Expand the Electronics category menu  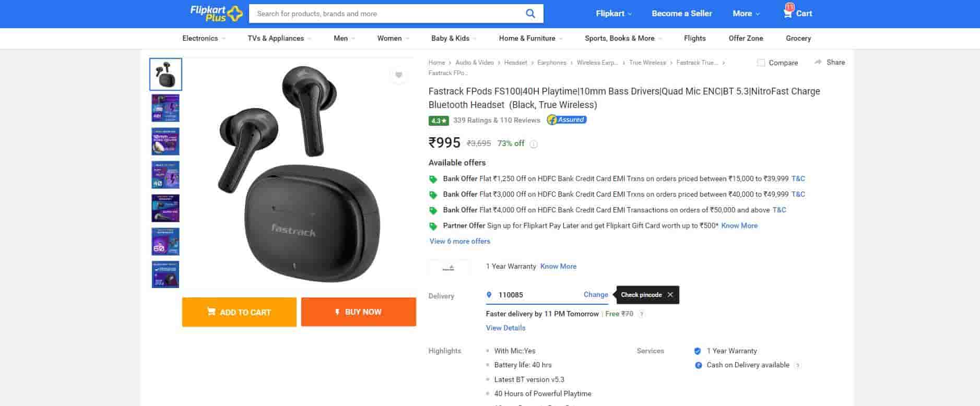[204, 39]
